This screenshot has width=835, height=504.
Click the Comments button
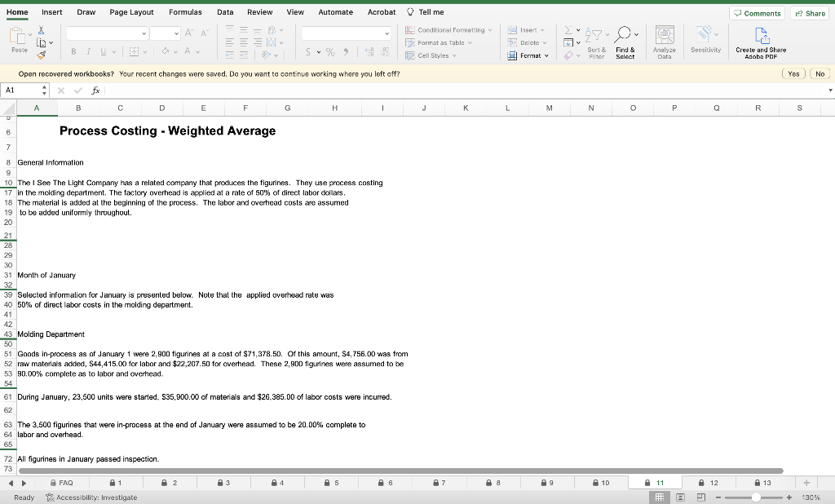point(758,13)
